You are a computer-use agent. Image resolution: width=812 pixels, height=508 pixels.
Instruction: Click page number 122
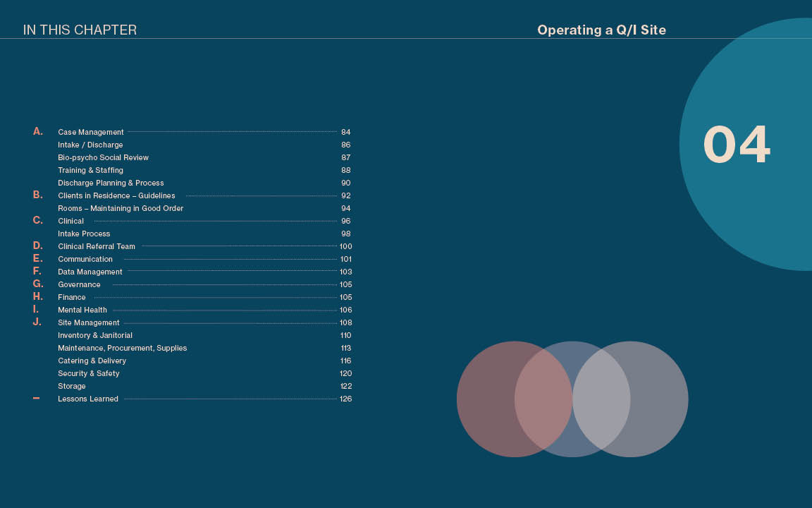346,386
